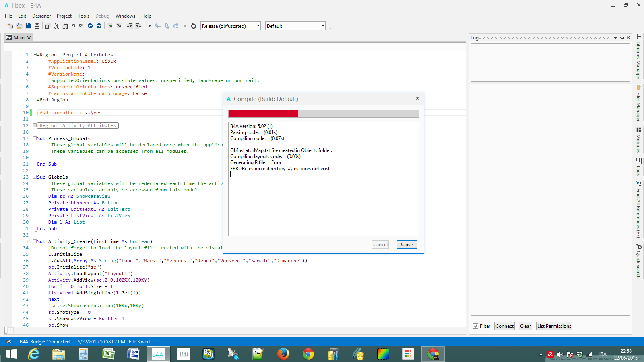Click the Step In debug icon
644x362 pixels.
pos(158,26)
